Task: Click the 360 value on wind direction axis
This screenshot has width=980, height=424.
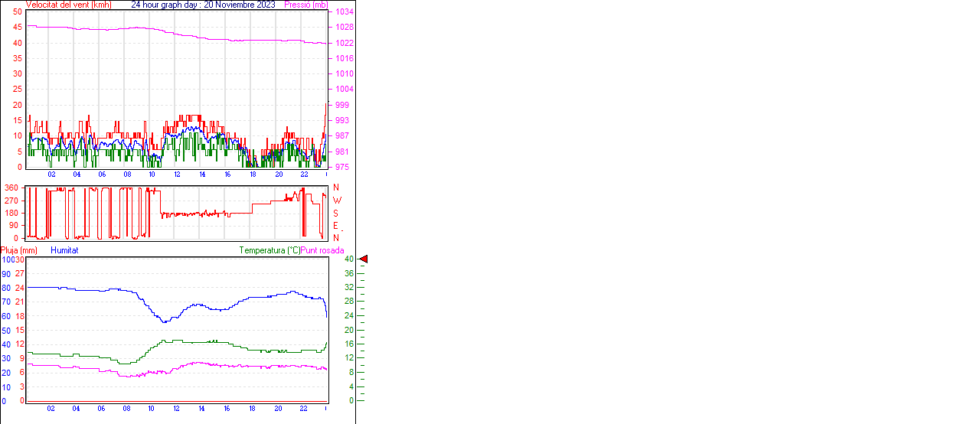Action: (x=12, y=188)
